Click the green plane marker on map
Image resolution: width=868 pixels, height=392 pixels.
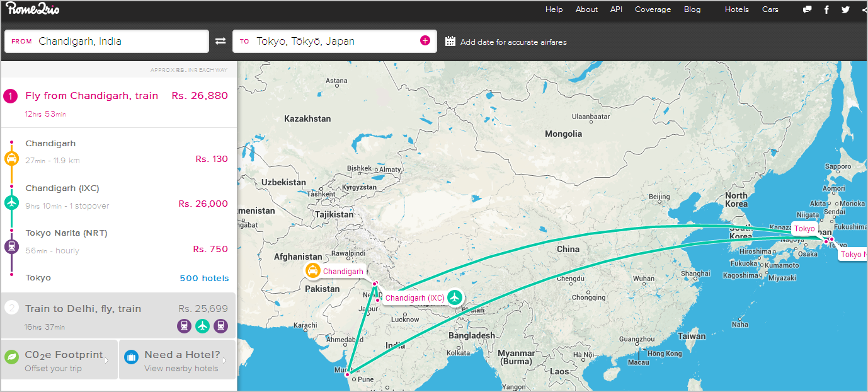click(x=455, y=297)
